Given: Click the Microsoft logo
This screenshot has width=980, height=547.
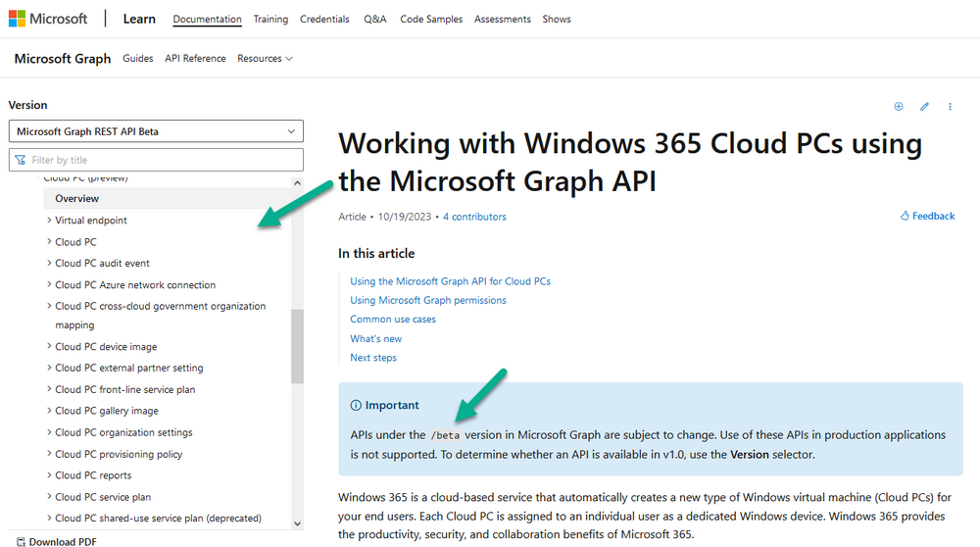Looking at the screenshot, I should 47,19.
